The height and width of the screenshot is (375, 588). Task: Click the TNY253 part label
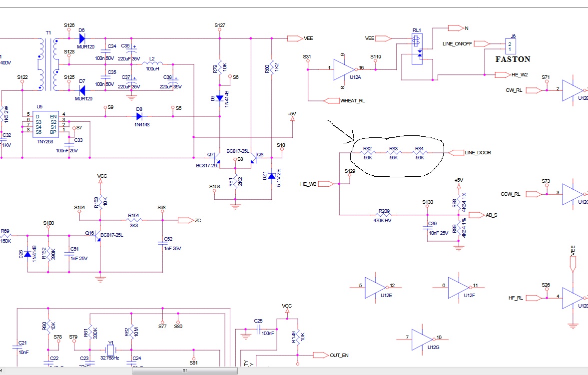[x=45, y=142]
